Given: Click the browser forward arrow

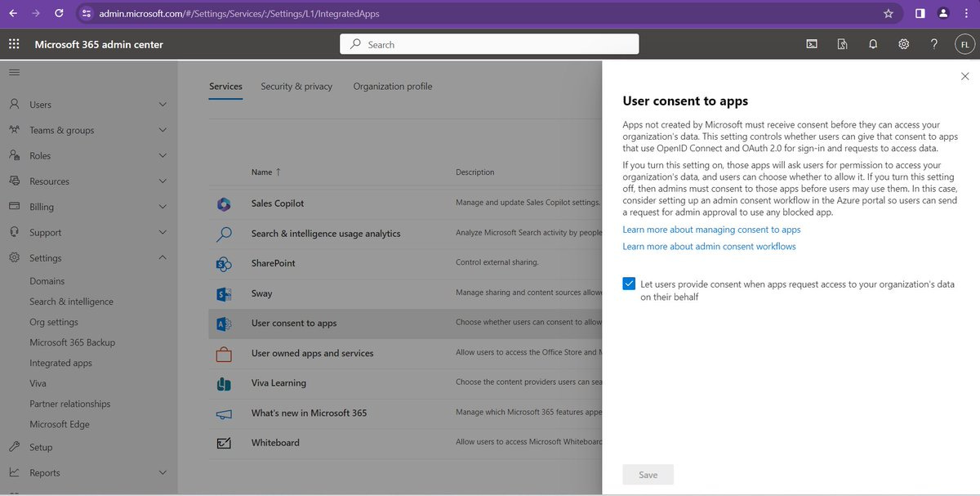Looking at the screenshot, I should 35,13.
